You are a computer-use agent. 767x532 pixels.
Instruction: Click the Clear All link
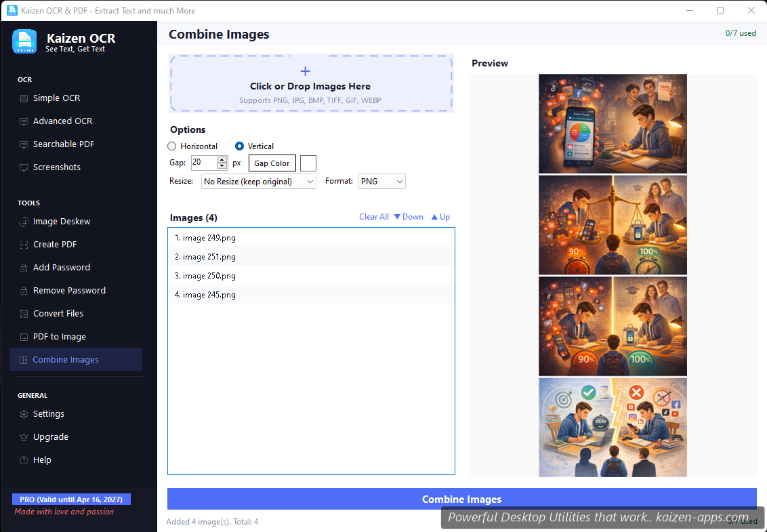(374, 216)
